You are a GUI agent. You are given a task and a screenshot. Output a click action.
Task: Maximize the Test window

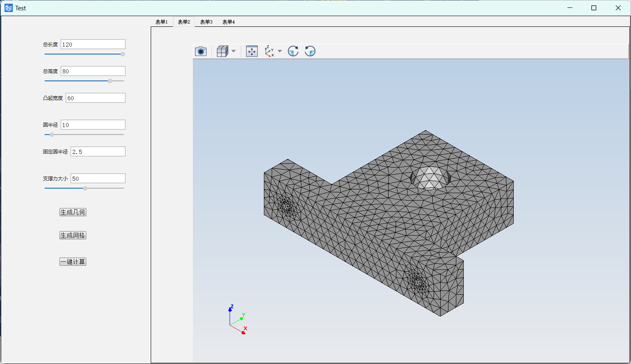pyautogui.click(x=594, y=8)
